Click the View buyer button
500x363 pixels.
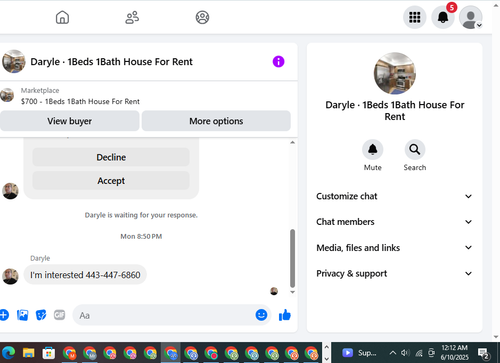tap(69, 121)
